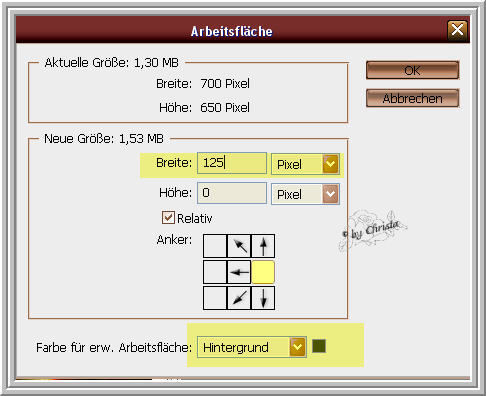Set anchor to top-left cell
The width and height of the screenshot is (486, 396).
point(215,246)
